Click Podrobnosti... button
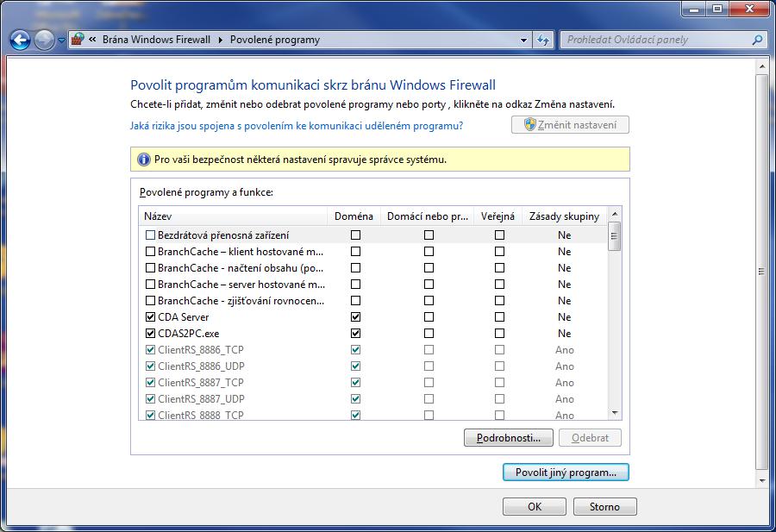This screenshot has height=532, width=776. tap(508, 438)
